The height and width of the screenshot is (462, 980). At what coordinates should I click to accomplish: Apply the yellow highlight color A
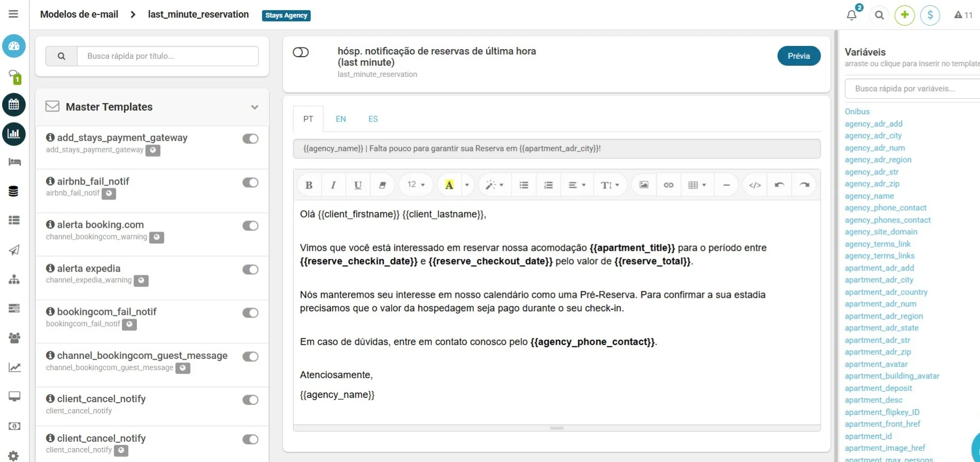click(449, 185)
